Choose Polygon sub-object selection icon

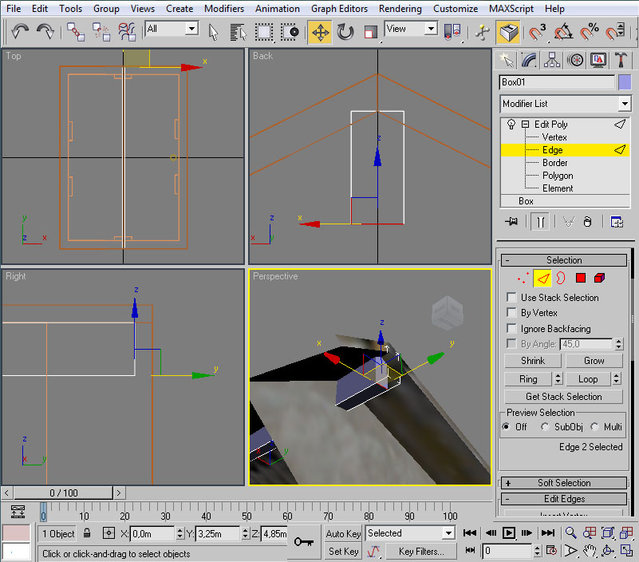click(x=580, y=278)
